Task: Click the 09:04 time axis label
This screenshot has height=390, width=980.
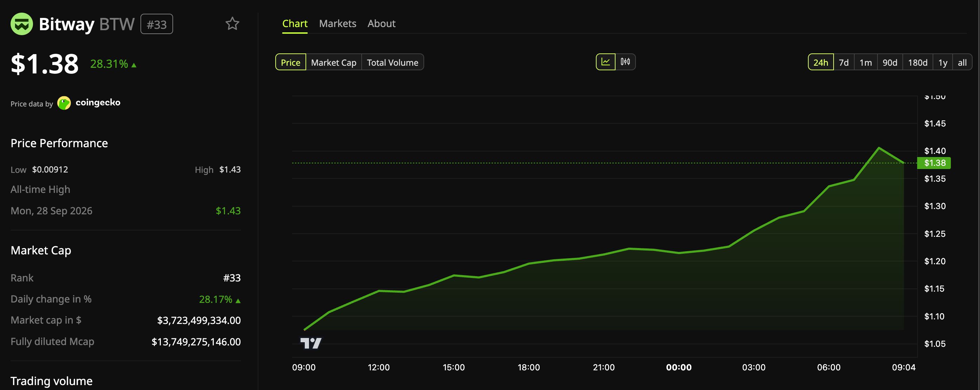Action: point(903,367)
